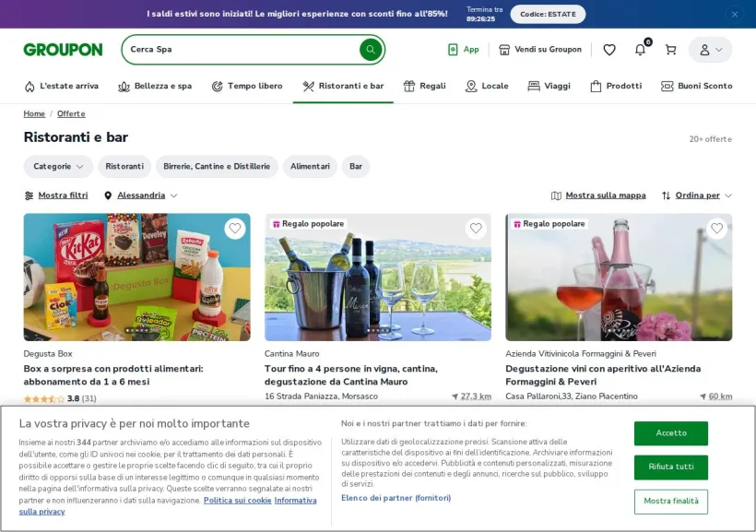Image resolution: width=756 pixels, height=532 pixels.
Task: Open the Cantina Mauro wine image
Action: pos(378,278)
